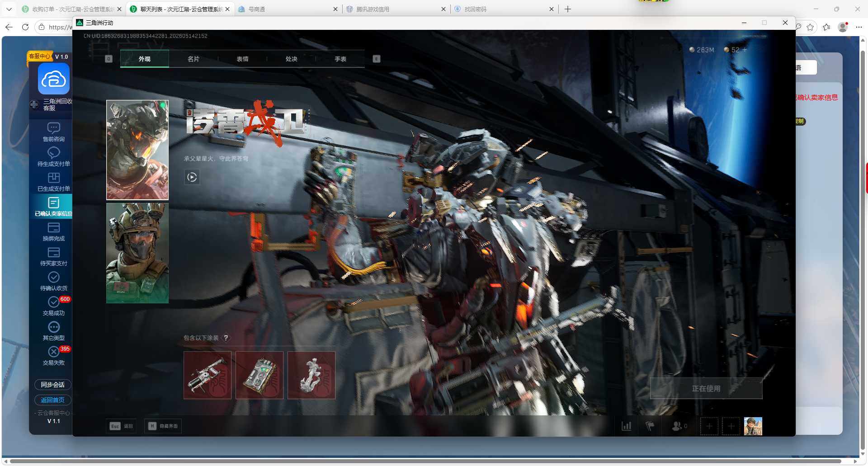Click the Q key previous-tab icon

[x=108, y=59]
